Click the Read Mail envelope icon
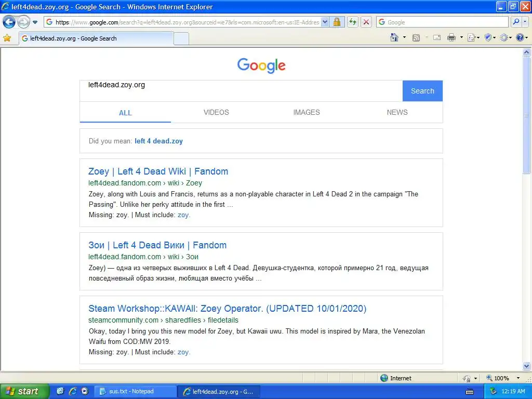 437,37
